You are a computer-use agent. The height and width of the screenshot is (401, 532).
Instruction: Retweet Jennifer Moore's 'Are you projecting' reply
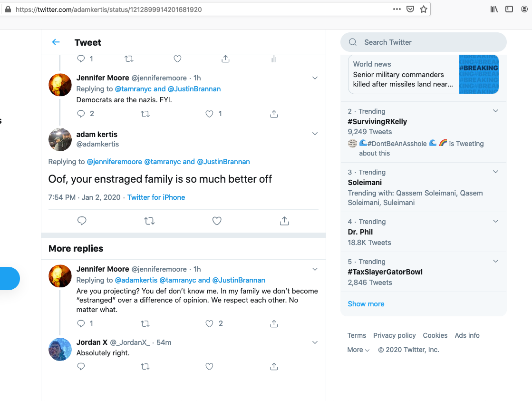tap(145, 323)
